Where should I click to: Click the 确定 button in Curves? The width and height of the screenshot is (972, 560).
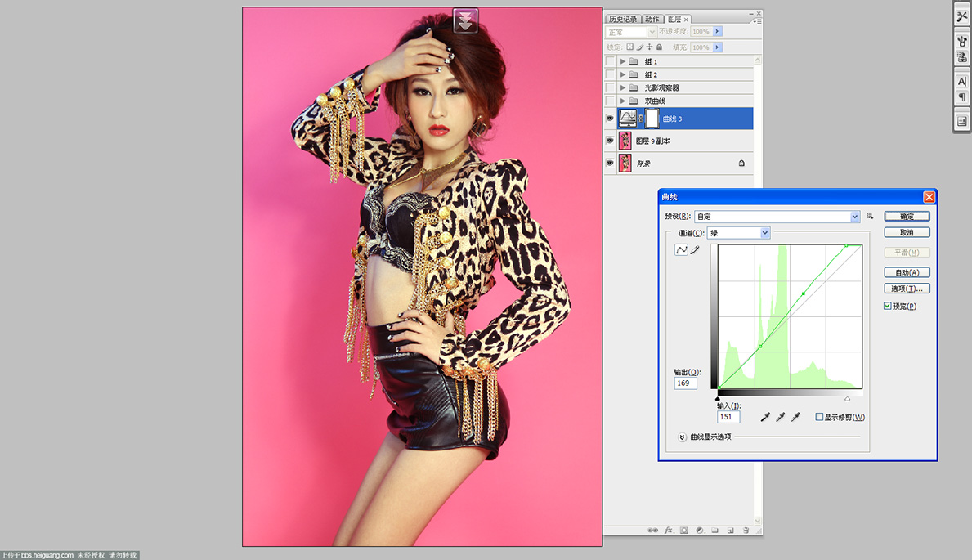907,217
